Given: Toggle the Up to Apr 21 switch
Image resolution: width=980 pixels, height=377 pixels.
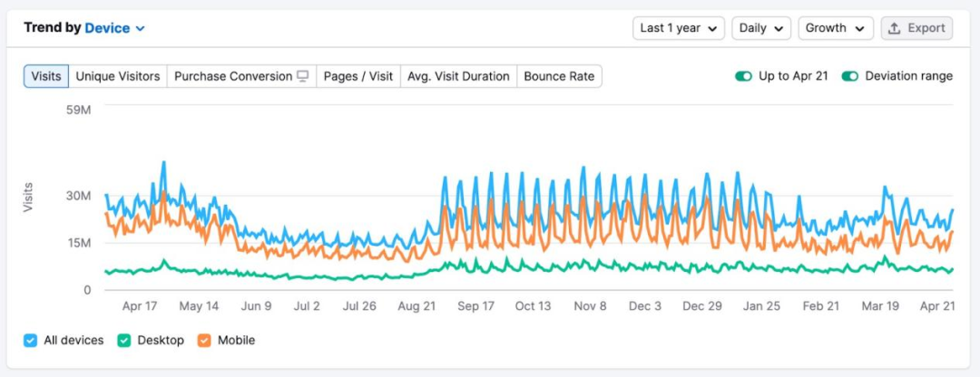Looking at the screenshot, I should 744,76.
